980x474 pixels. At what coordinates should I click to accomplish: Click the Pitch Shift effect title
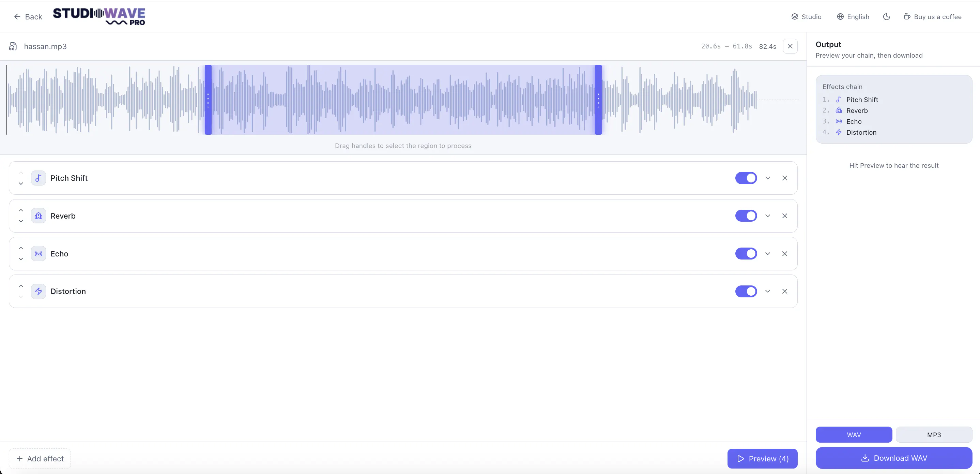point(69,178)
